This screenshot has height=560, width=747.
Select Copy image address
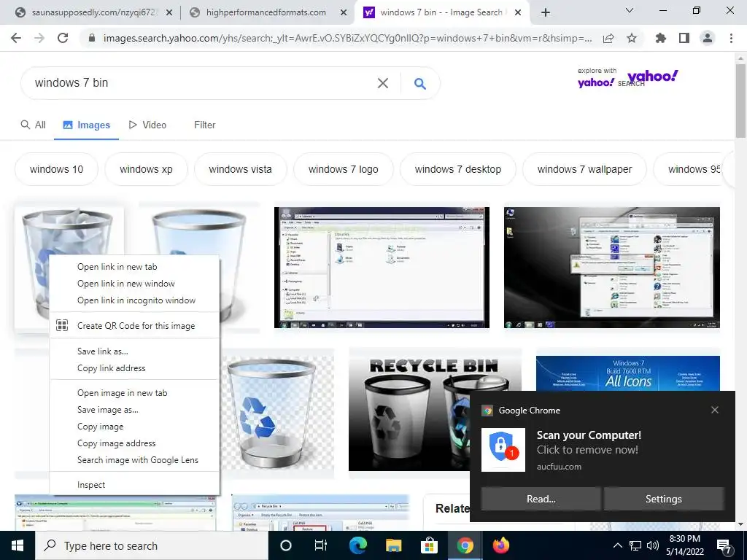tap(134, 443)
